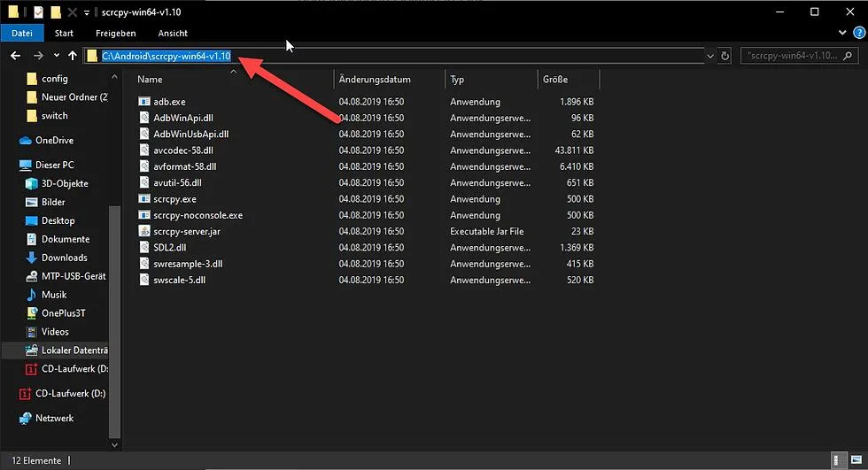
Task: Open the MTP-USB-Gerät device icon
Action: pos(32,276)
